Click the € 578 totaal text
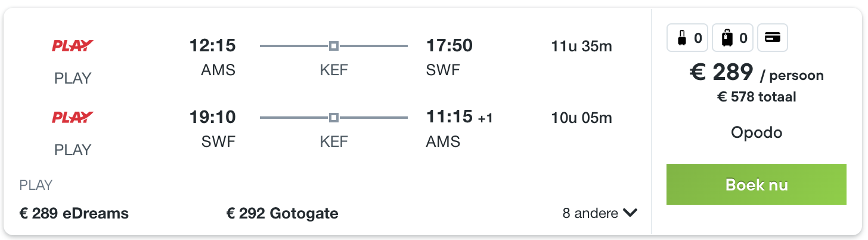 [x=757, y=97]
